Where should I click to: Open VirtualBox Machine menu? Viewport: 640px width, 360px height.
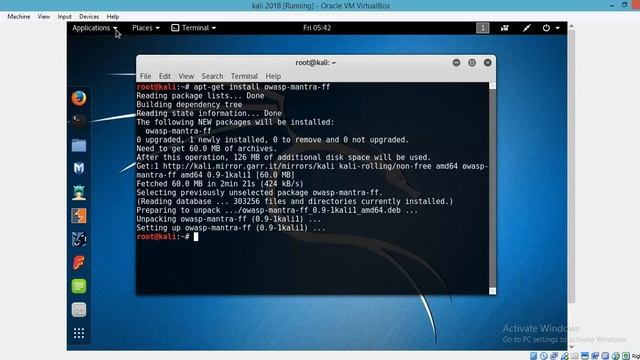[19, 17]
